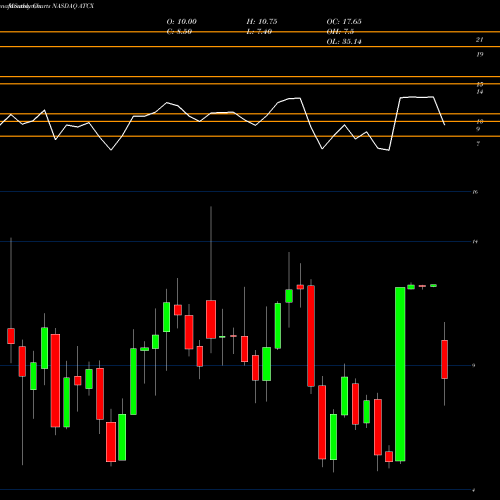
Task: Click the close value 'C: 8.50'
Action: [179, 32]
